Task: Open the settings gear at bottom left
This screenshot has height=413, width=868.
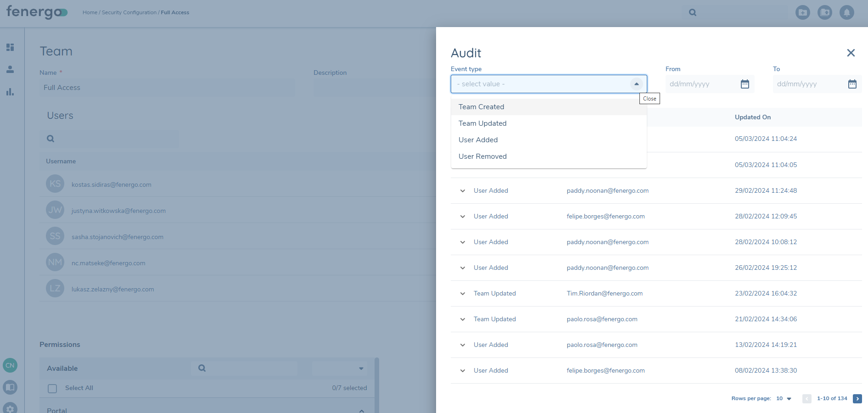Action: pos(10,408)
